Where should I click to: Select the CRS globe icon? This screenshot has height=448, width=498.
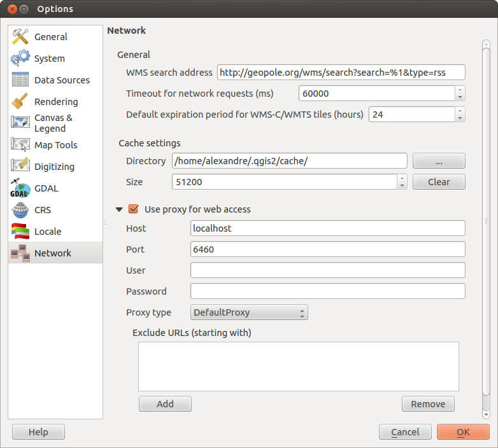pos(20,210)
